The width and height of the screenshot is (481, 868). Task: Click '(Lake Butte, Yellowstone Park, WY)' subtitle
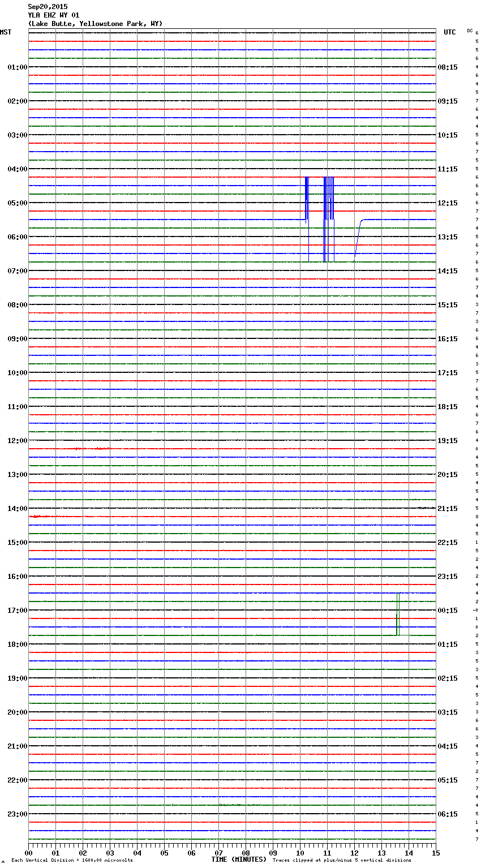coord(95,24)
